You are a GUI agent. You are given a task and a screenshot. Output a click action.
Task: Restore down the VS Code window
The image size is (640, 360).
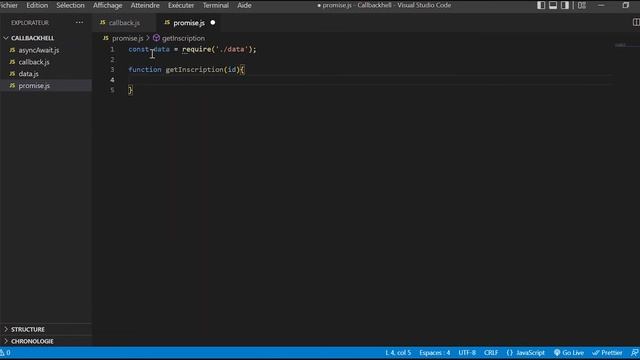coord(626,5)
